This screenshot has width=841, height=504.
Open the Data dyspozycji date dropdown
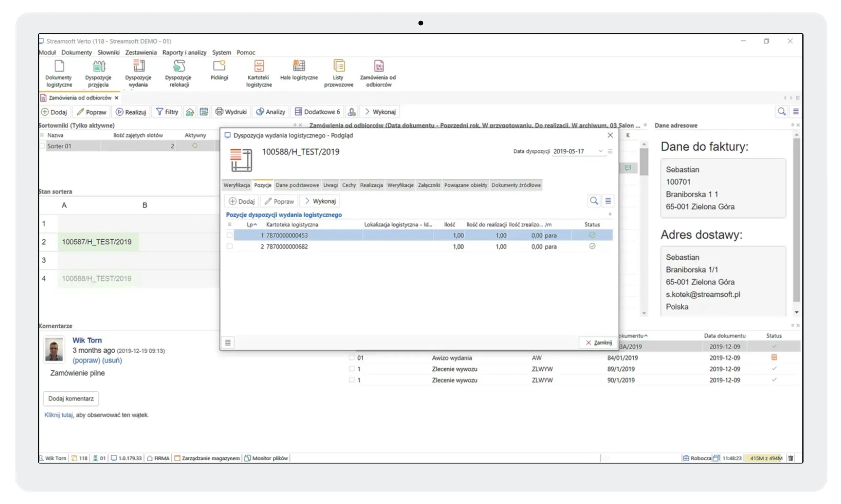601,151
